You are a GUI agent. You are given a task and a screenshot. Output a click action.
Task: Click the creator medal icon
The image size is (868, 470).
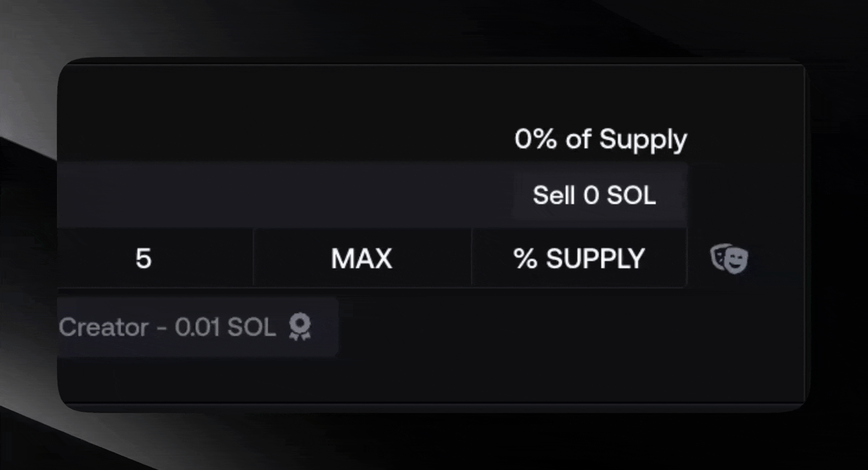[300, 327]
